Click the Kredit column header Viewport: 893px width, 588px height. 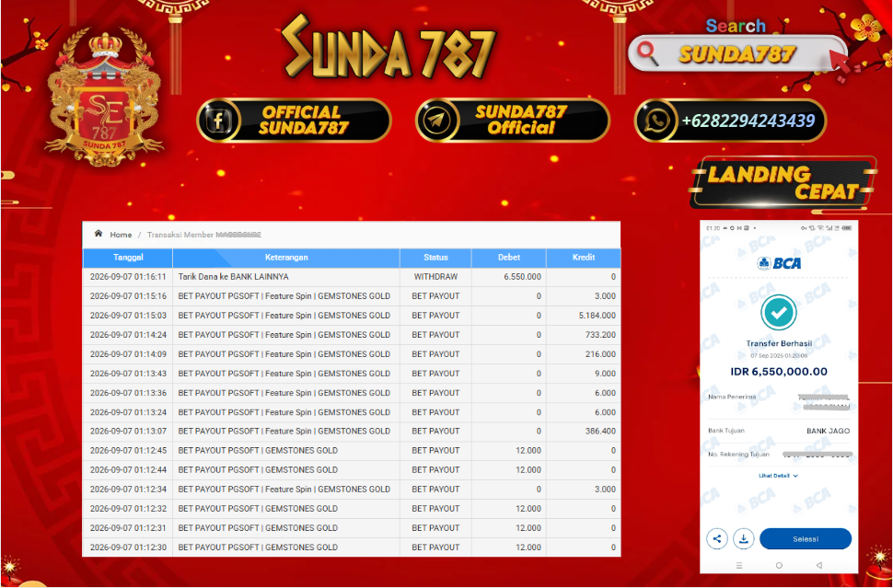pyautogui.click(x=583, y=258)
